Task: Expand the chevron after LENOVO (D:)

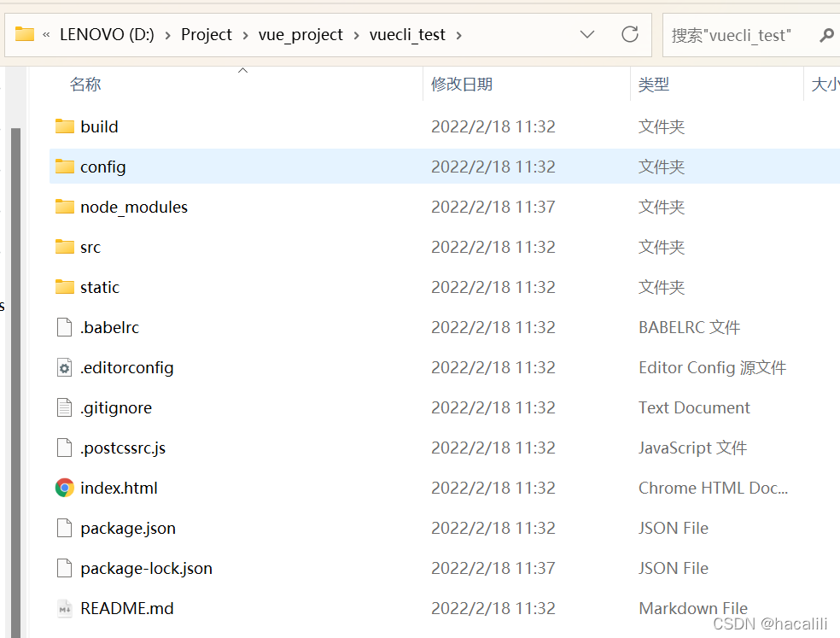Action: point(168,35)
